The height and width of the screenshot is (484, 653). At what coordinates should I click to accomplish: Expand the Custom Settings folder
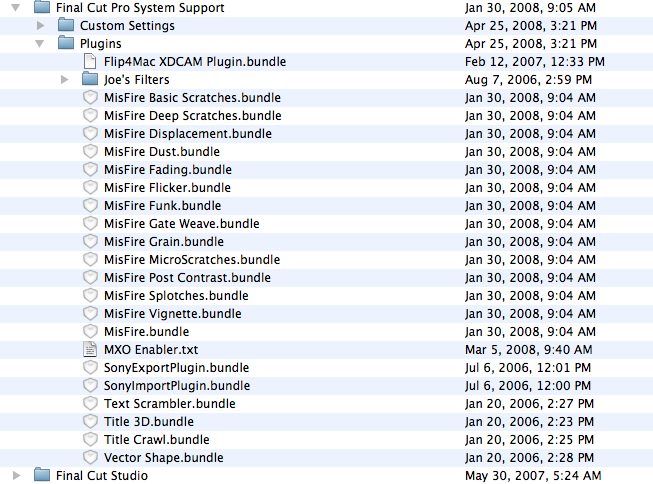pyautogui.click(x=41, y=26)
